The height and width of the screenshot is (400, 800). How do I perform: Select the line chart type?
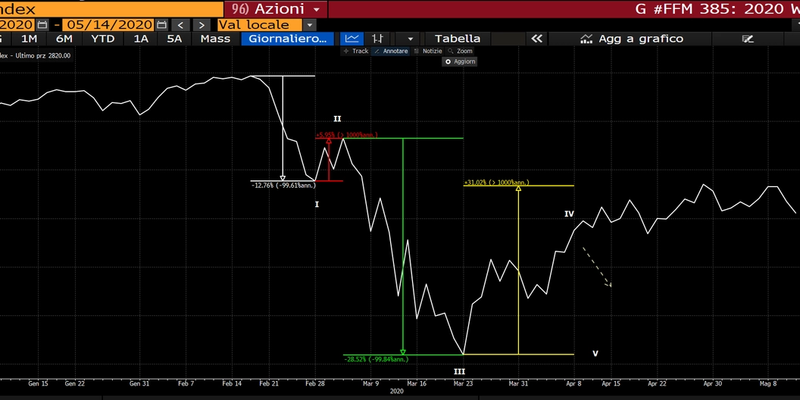352,39
